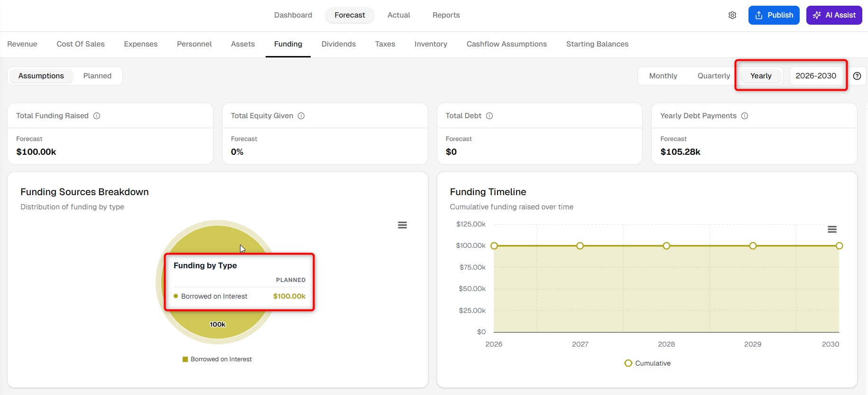Image resolution: width=868 pixels, height=395 pixels.
Task: Click the $105.28k Yearly Debt Payments value
Action: 680,152
